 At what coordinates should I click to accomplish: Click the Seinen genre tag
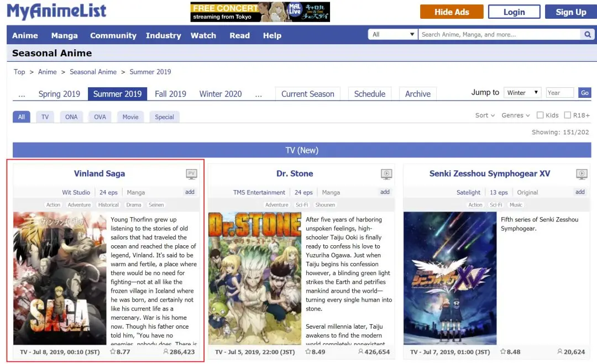156,204
